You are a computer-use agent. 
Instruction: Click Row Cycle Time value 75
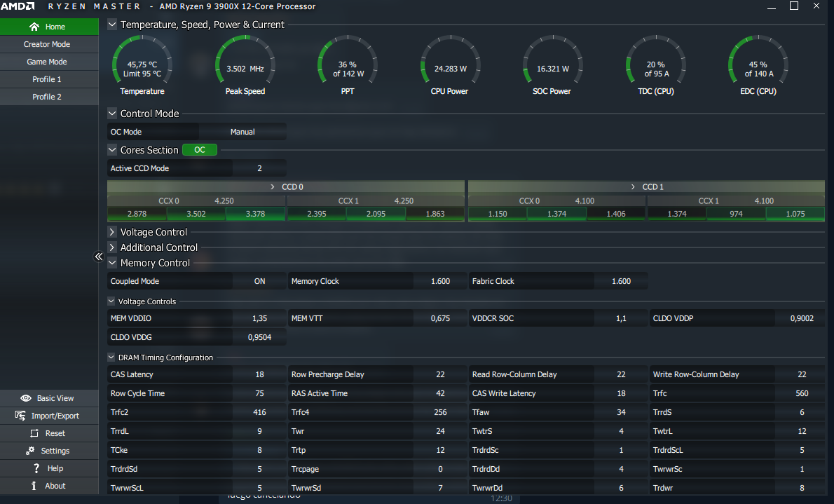259,393
